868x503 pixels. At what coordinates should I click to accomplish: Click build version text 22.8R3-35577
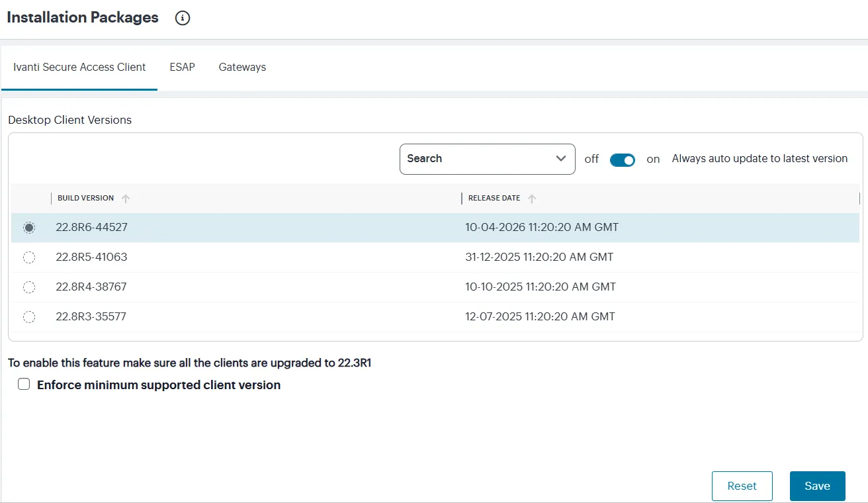(91, 316)
